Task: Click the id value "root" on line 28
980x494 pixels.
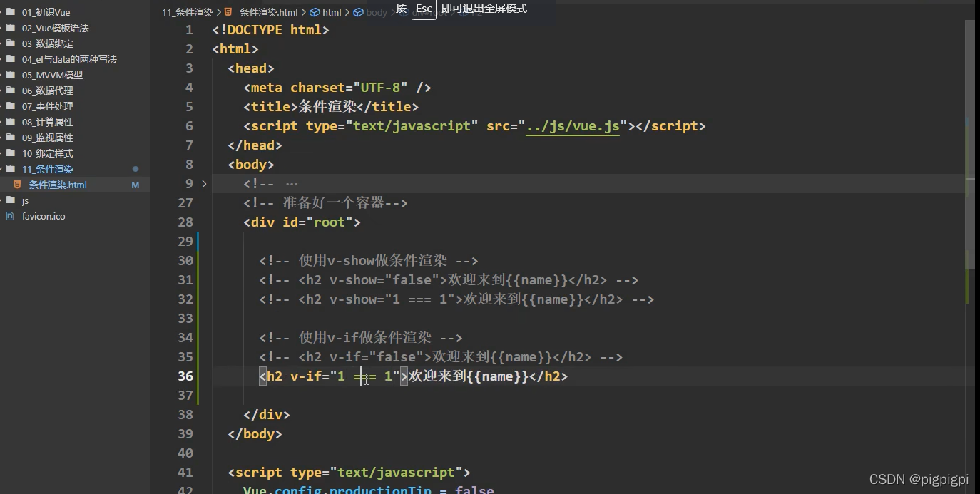Action: 329,222
